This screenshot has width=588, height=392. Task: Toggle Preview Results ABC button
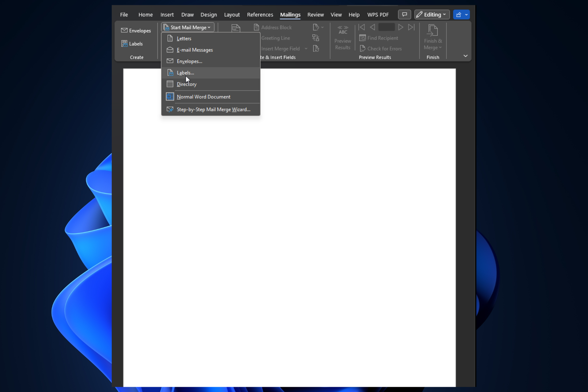point(343,38)
